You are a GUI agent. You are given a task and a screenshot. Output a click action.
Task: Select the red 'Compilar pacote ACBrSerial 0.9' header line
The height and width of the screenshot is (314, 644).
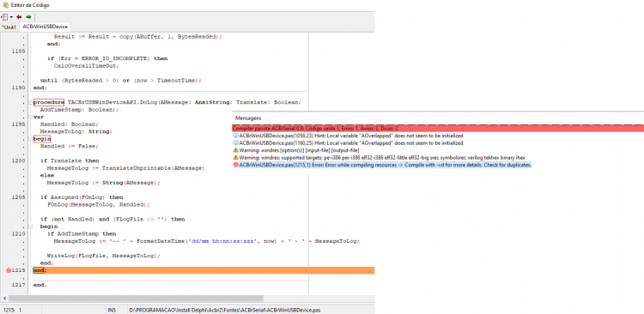click(438, 129)
